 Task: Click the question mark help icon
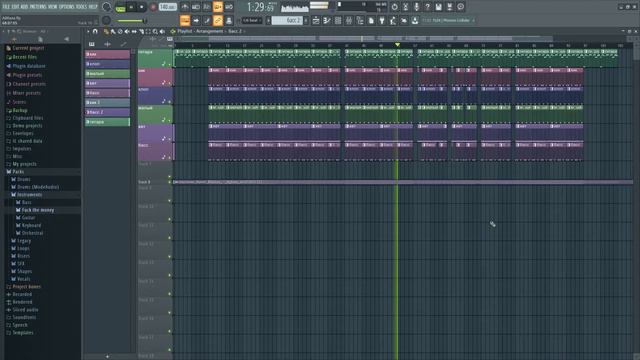pos(427,7)
